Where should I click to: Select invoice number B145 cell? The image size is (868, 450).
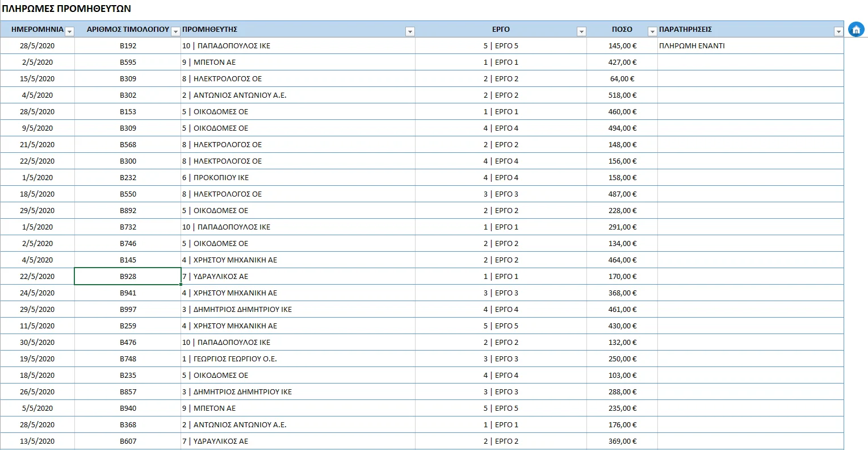tap(128, 260)
